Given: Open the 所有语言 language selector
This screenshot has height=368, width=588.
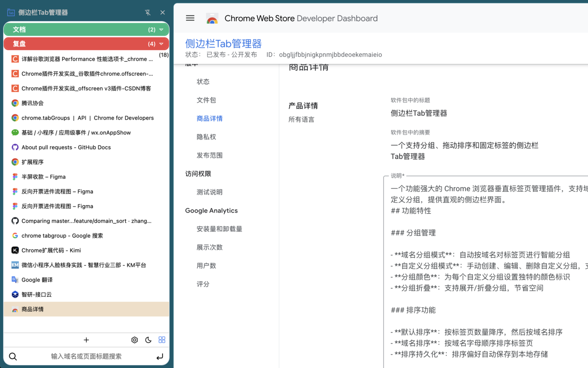Looking at the screenshot, I should pos(302,119).
